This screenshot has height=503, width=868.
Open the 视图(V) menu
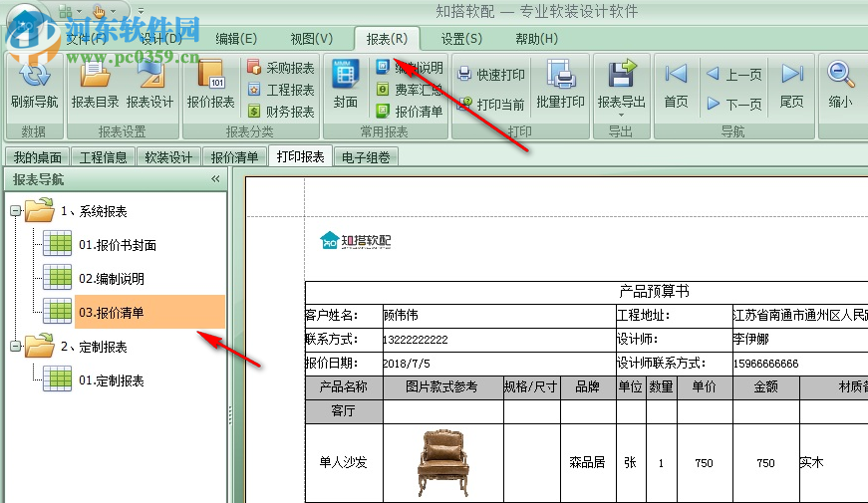tap(312, 39)
